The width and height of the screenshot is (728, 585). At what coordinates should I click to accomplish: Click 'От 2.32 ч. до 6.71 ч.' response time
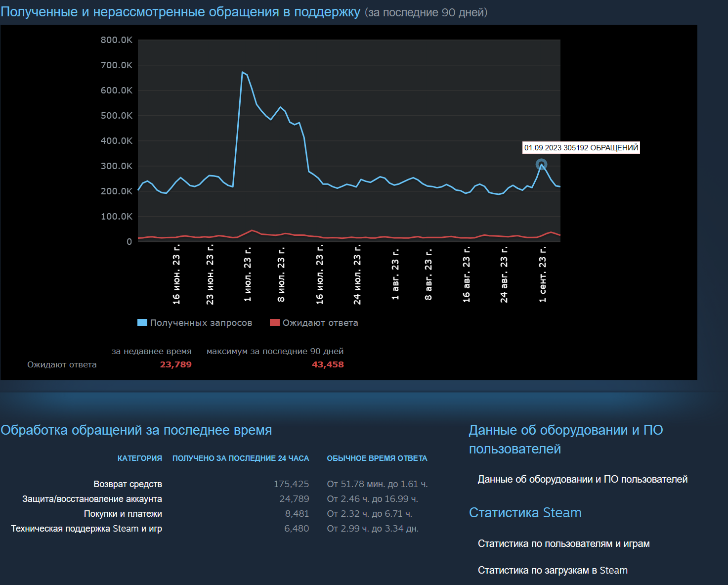click(x=370, y=514)
